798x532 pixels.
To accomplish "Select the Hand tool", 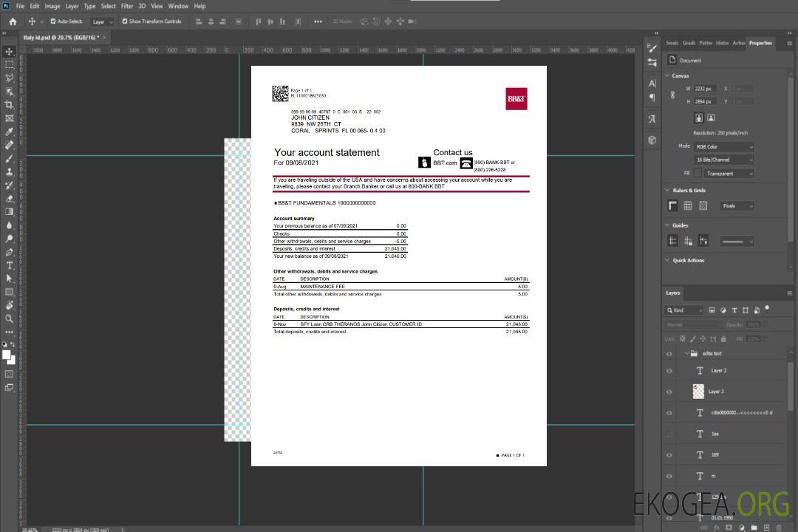I will [x=9, y=305].
